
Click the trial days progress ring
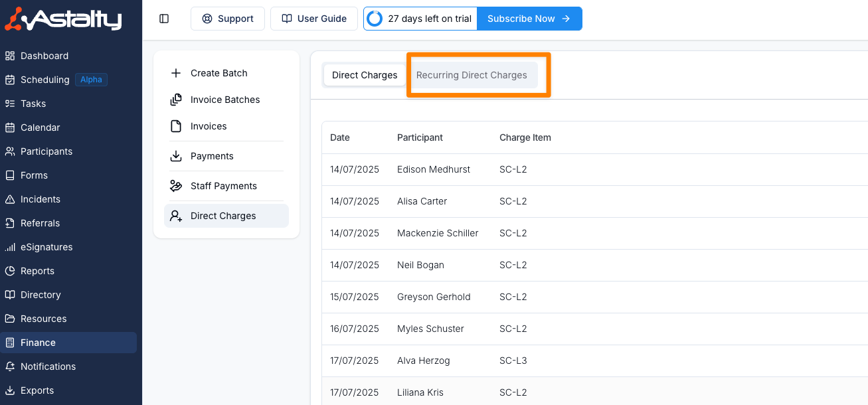coord(375,19)
